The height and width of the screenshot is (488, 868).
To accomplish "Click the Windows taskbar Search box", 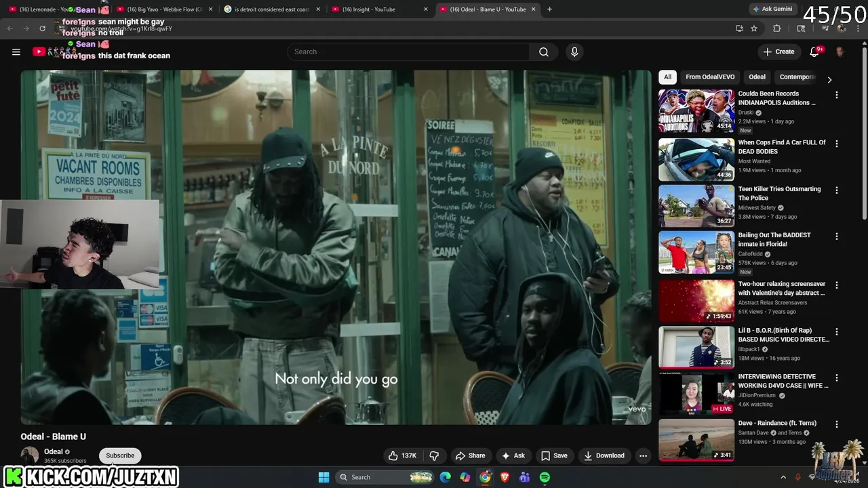I will click(384, 477).
